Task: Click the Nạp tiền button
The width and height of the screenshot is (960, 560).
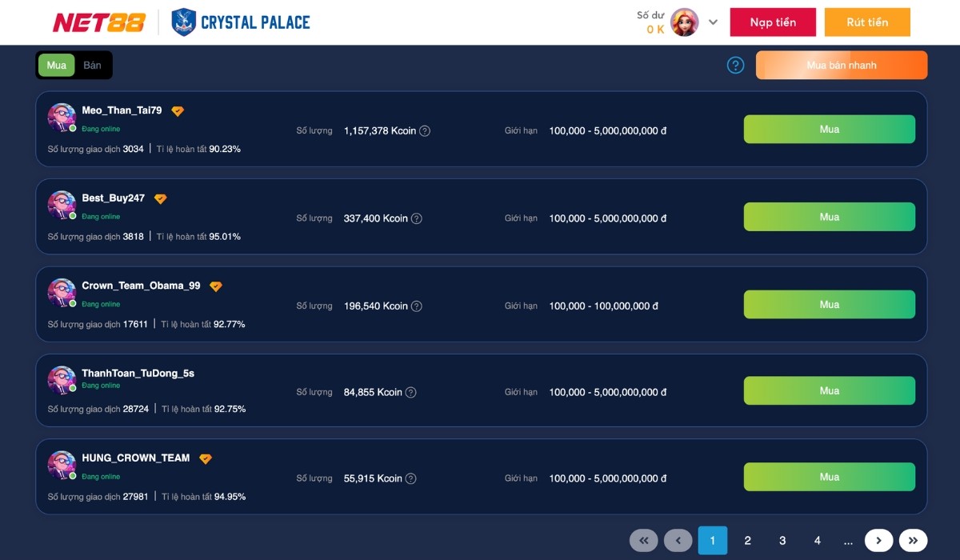Action: point(773,22)
